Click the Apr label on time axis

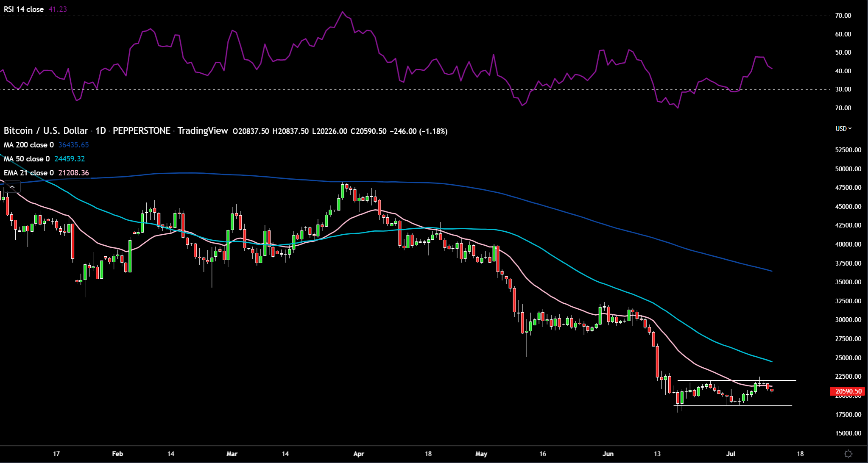(359, 454)
